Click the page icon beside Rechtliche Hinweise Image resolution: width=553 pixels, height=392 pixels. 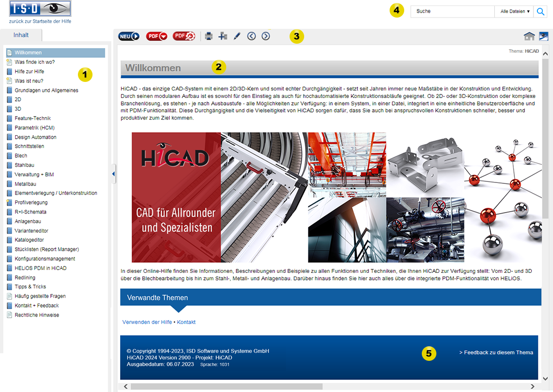pos(10,315)
